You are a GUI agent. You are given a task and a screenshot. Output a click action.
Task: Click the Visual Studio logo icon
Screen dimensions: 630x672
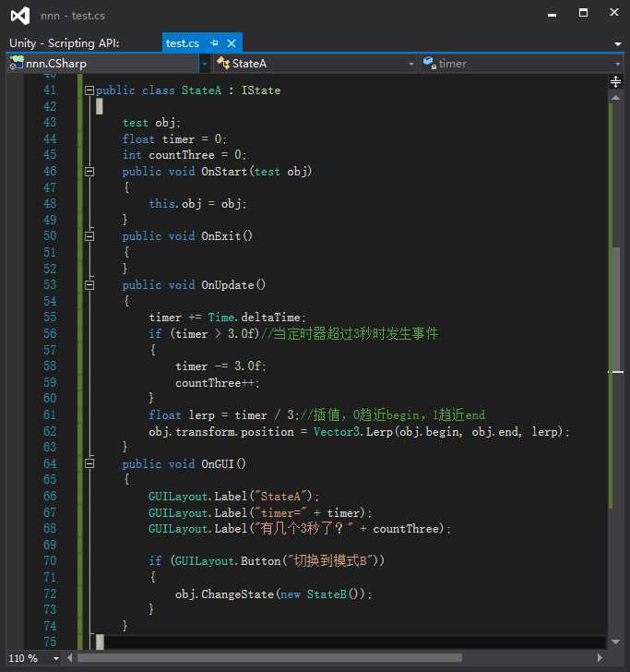(20, 16)
